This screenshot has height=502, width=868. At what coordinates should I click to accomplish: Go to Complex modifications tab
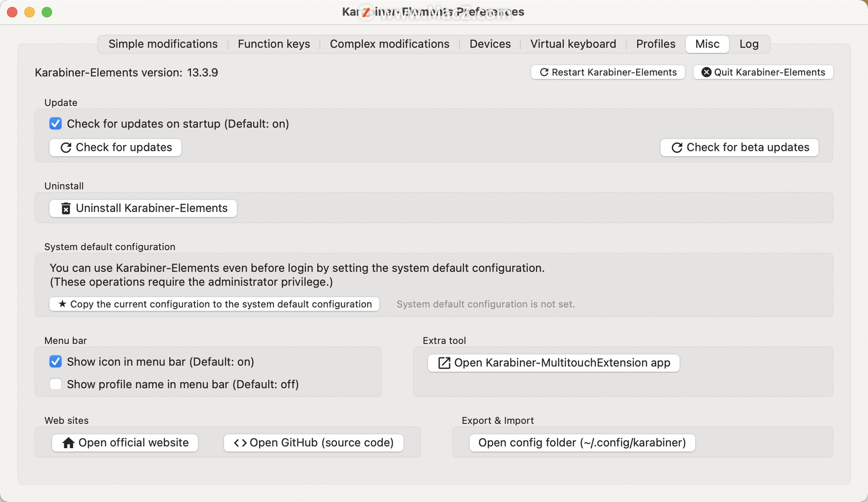[x=389, y=44]
